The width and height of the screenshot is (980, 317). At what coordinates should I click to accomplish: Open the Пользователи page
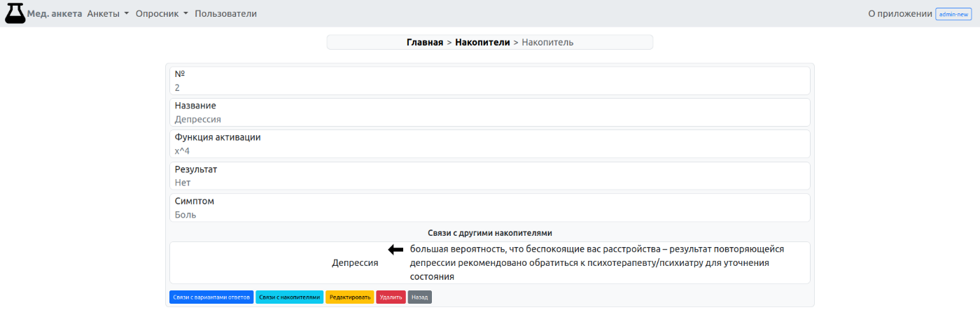click(225, 13)
